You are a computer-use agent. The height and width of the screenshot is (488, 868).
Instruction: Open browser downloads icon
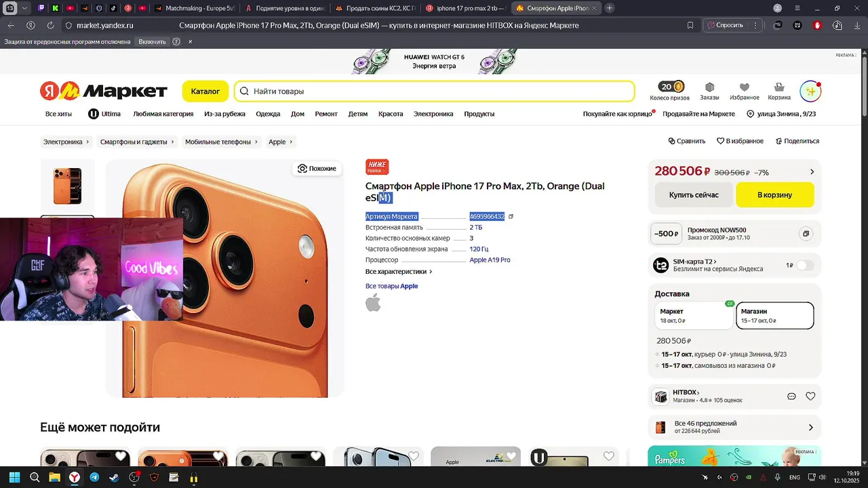[x=856, y=25]
